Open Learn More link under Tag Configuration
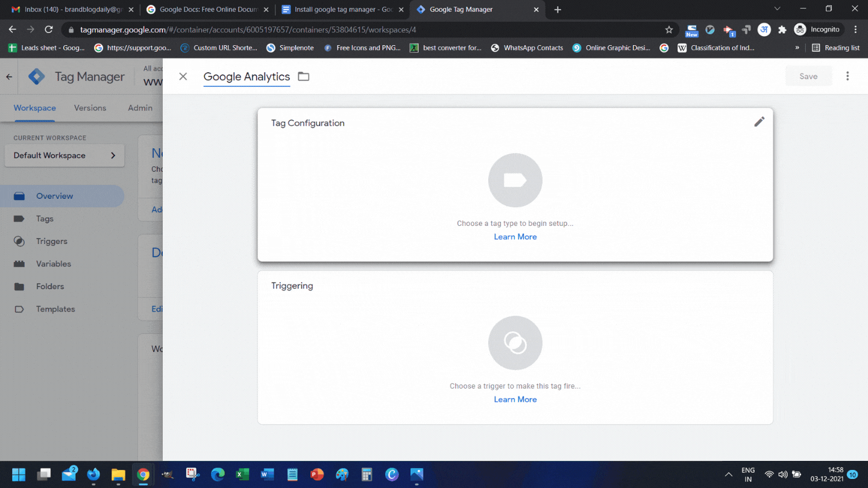Image resolution: width=868 pixels, height=488 pixels. pos(515,237)
